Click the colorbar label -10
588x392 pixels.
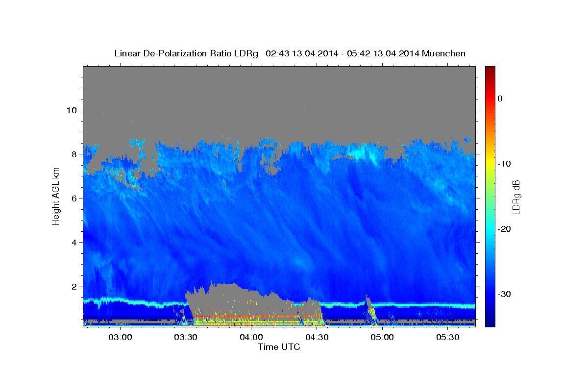click(504, 164)
